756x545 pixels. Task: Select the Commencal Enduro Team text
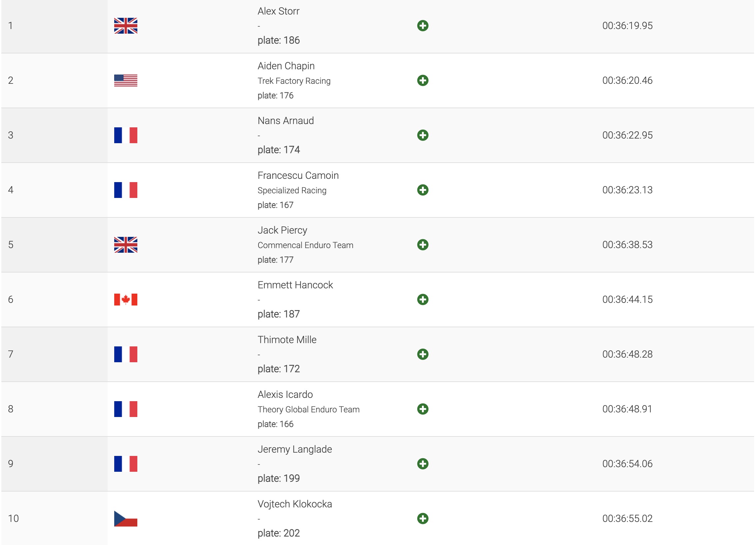click(305, 245)
